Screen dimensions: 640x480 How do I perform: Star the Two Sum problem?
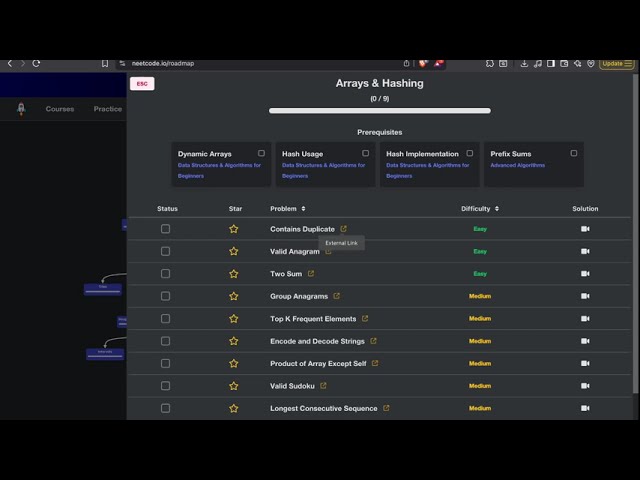[233, 274]
